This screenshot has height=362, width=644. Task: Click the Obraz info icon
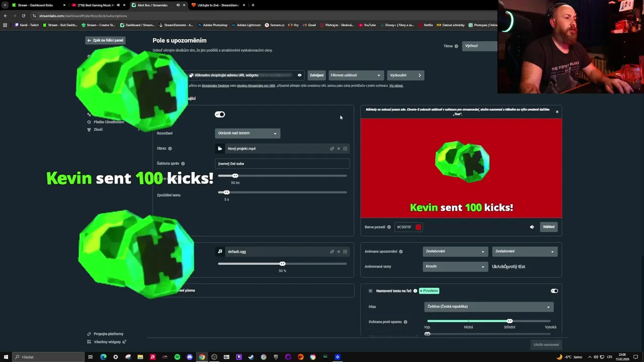[170, 149]
